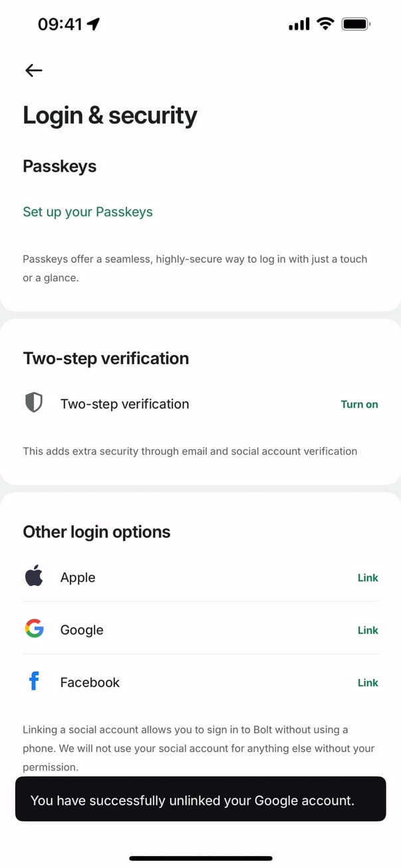401x868 pixels.
Task: Turn on two-step verification
Action: coord(359,404)
